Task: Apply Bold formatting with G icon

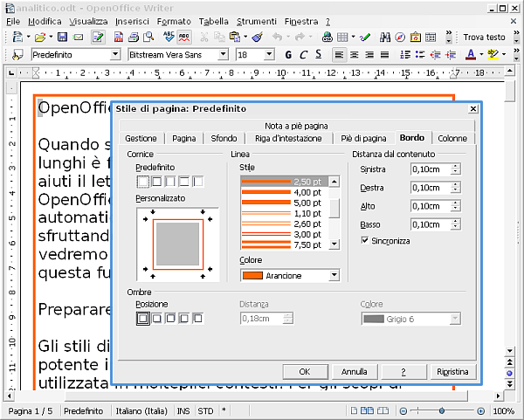Action: [x=288, y=54]
